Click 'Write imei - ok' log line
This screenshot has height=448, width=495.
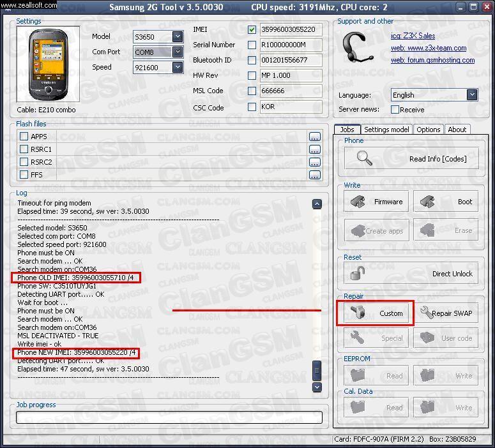point(40,344)
